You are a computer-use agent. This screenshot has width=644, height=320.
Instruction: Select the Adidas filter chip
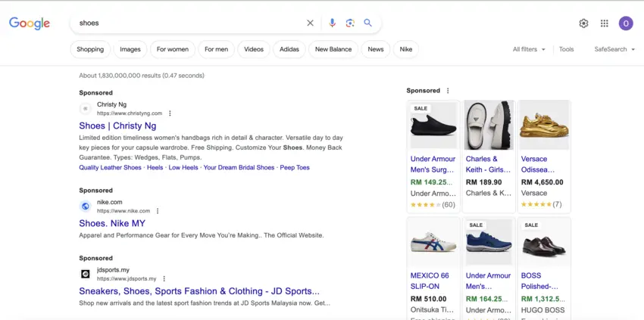click(289, 49)
